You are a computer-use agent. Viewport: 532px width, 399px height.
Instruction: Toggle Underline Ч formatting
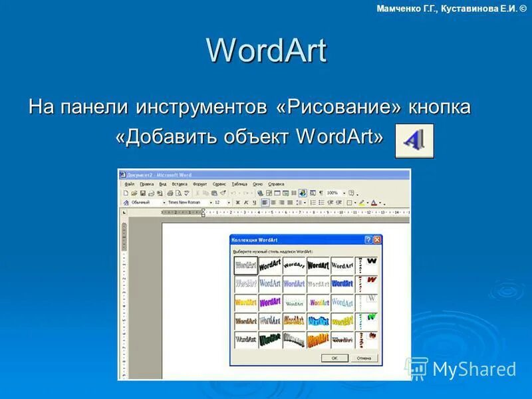[x=255, y=203]
